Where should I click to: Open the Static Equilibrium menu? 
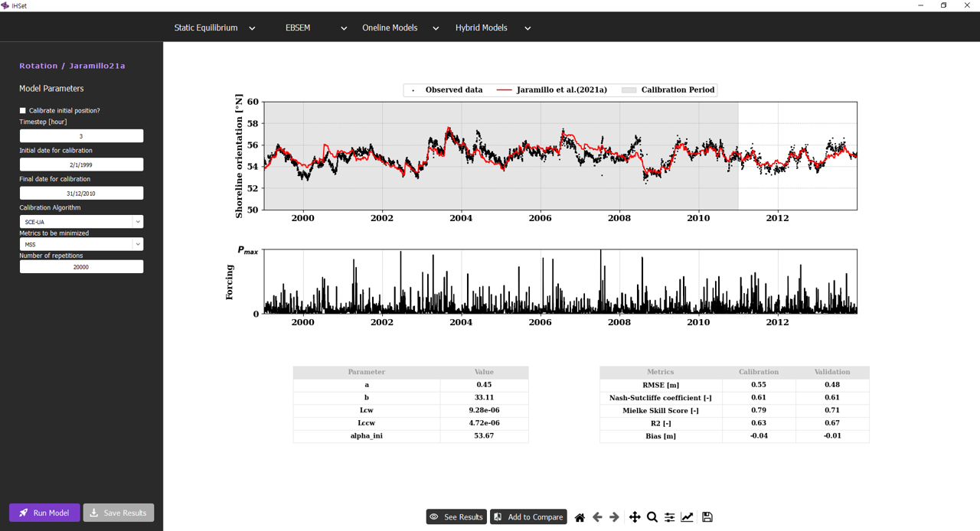point(214,28)
